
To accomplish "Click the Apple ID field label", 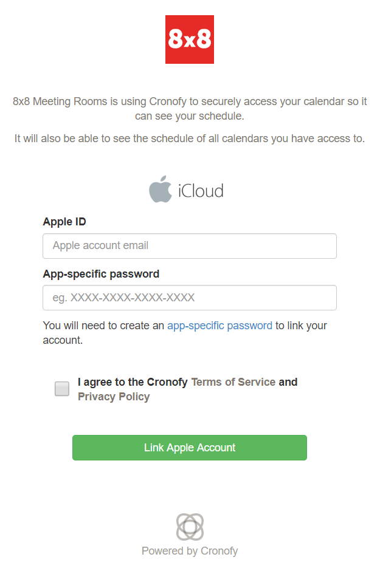I will (64, 222).
